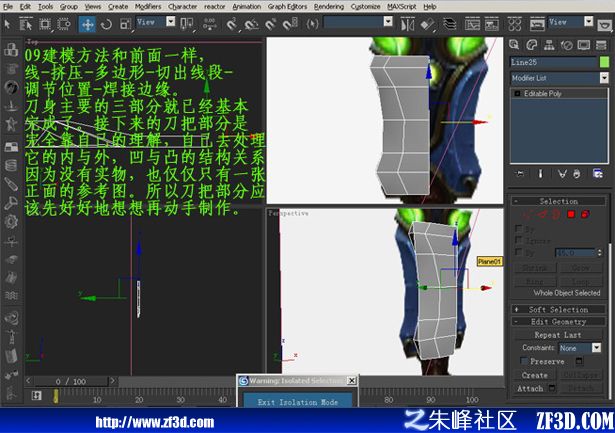Open Material Editor icon
The width and height of the screenshot is (615, 433).
(x=515, y=24)
